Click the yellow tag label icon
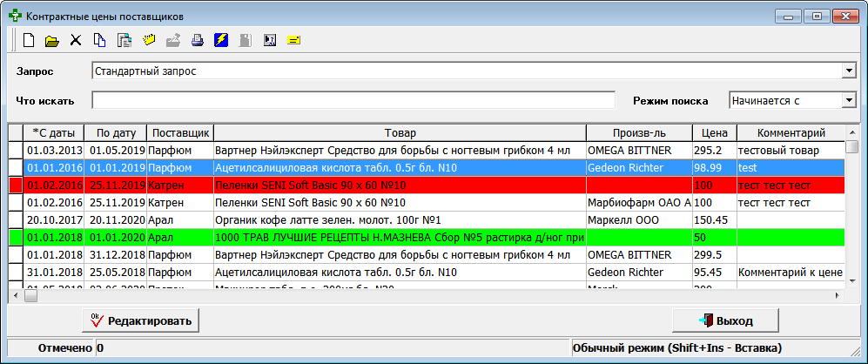 tap(149, 40)
